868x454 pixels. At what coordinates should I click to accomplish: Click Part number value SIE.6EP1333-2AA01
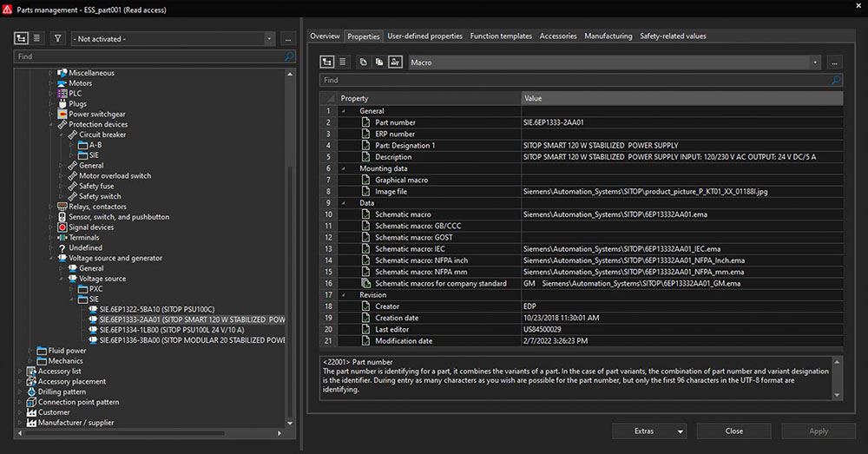[x=554, y=122]
